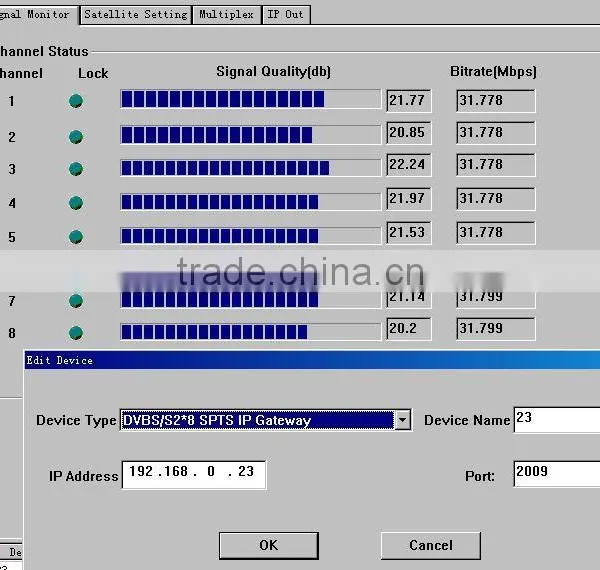Open the Multiplex tab

coord(227,15)
